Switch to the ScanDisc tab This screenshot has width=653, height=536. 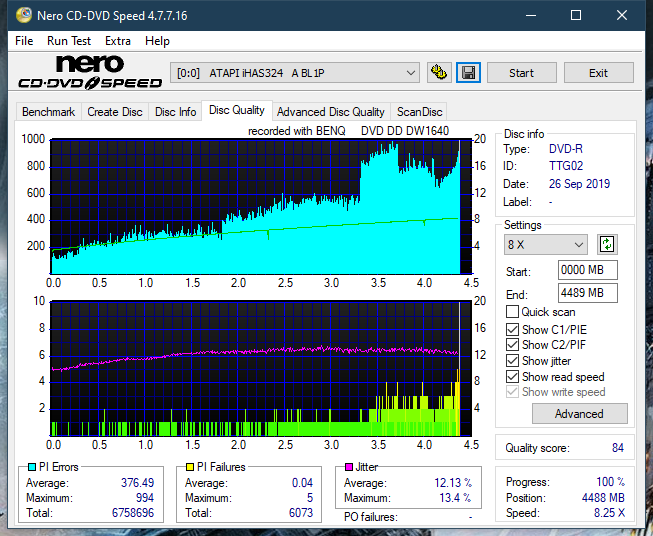419,112
